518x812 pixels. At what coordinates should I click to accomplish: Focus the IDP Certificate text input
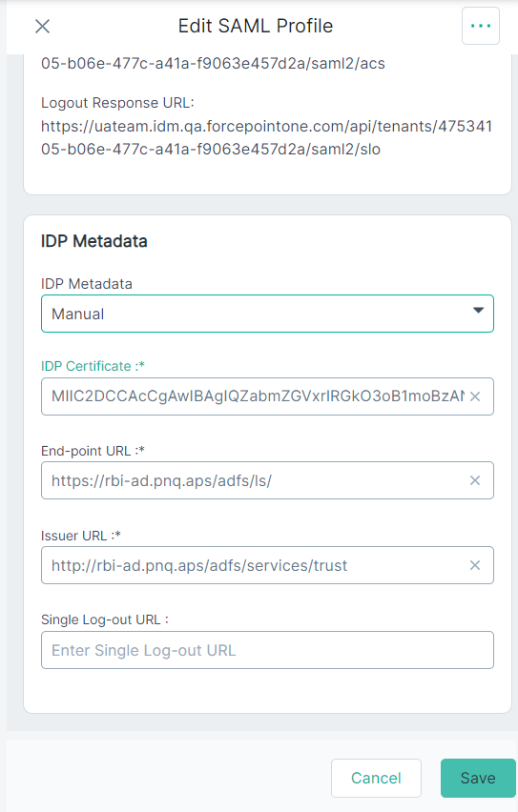(x=258, y=396)
